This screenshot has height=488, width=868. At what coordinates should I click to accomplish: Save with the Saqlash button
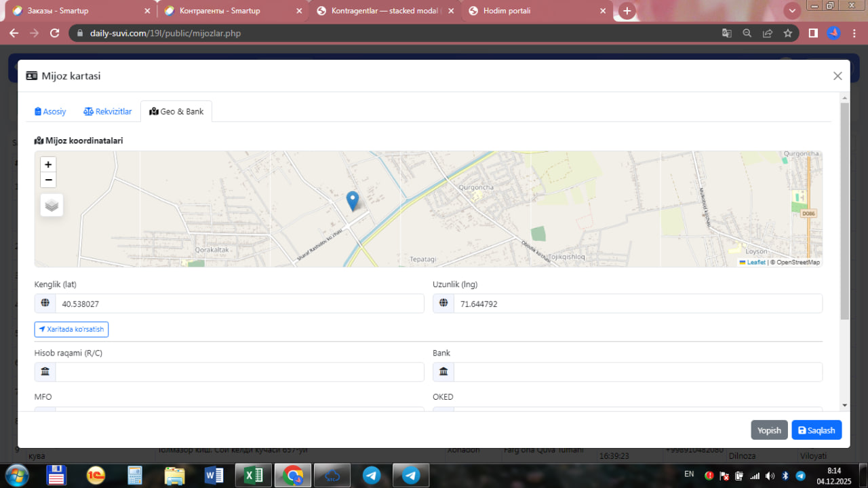pos(816,430)
